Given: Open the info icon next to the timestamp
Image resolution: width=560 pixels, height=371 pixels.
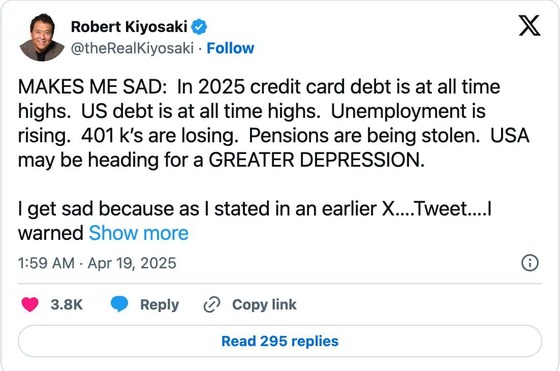Looking at the screenshot, I should tap(530, 263).
